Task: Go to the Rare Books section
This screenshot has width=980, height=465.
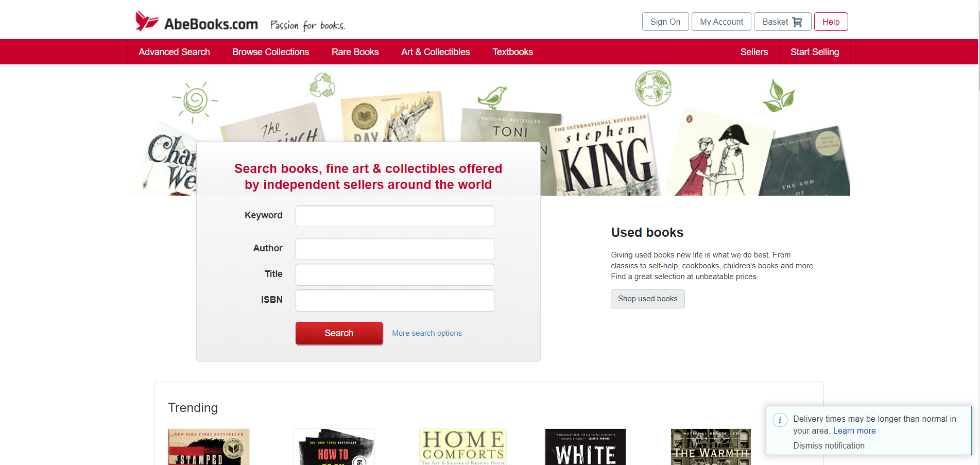Action: click(355, 52)
